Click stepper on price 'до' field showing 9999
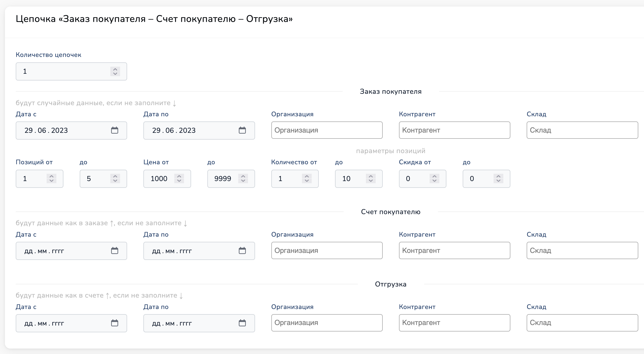The image size is (644, 354). pyautogui.click(x=243, y=178)
